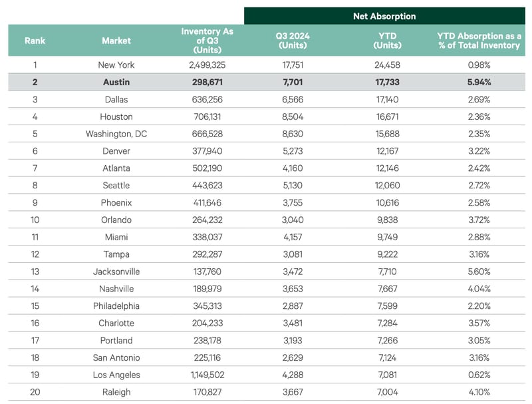Click San Antonio in the Market column
Image resolution: width=532 pixels, height=404 pixels.
coord(116,358)
